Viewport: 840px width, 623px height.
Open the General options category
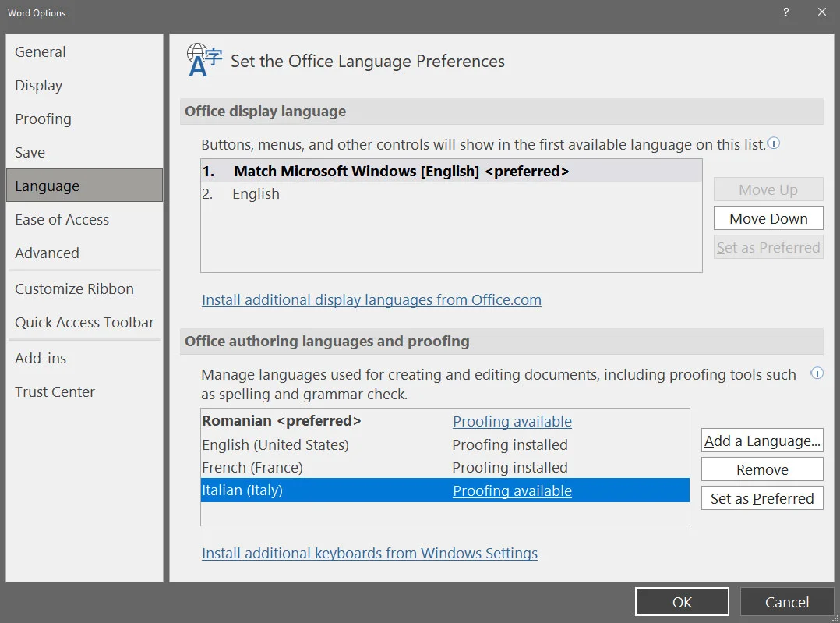[x=85, y=52]
